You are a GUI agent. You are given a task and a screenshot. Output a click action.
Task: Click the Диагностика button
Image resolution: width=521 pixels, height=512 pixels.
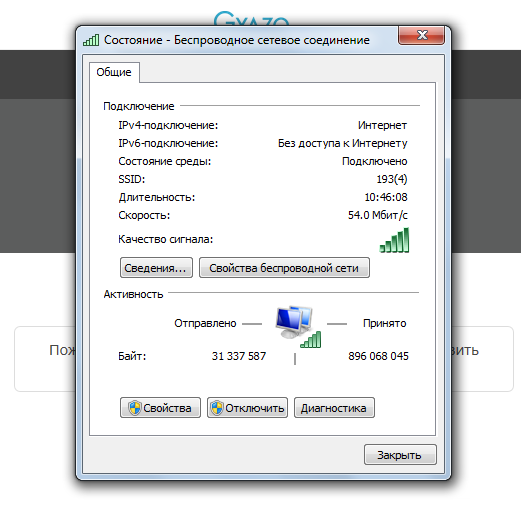tap(334, 408)
